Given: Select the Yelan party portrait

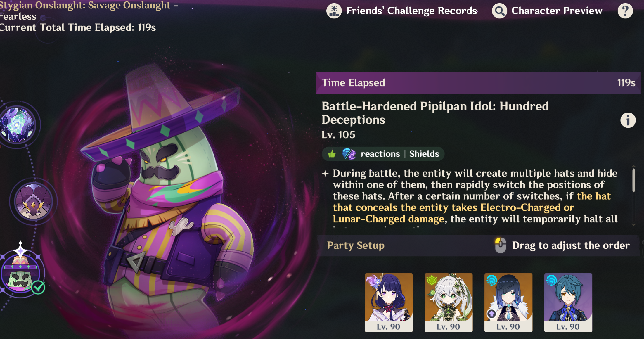Looking at the screenshot, I should [x=508, y=302].
